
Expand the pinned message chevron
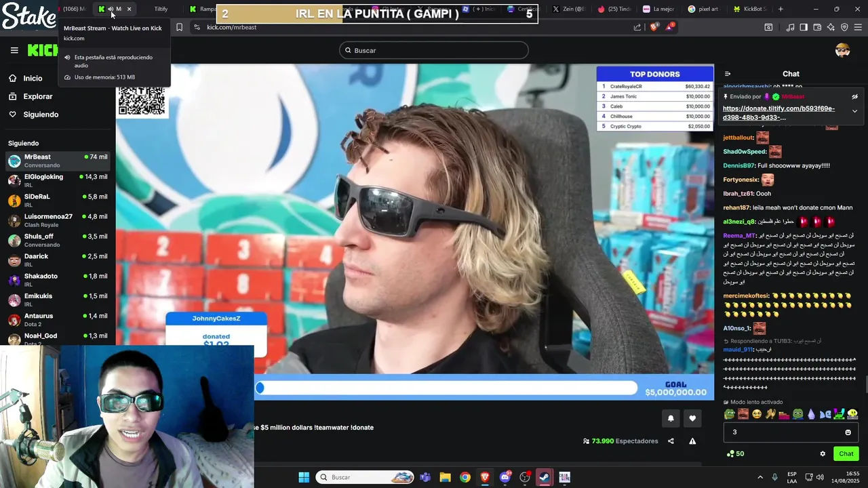854,111
